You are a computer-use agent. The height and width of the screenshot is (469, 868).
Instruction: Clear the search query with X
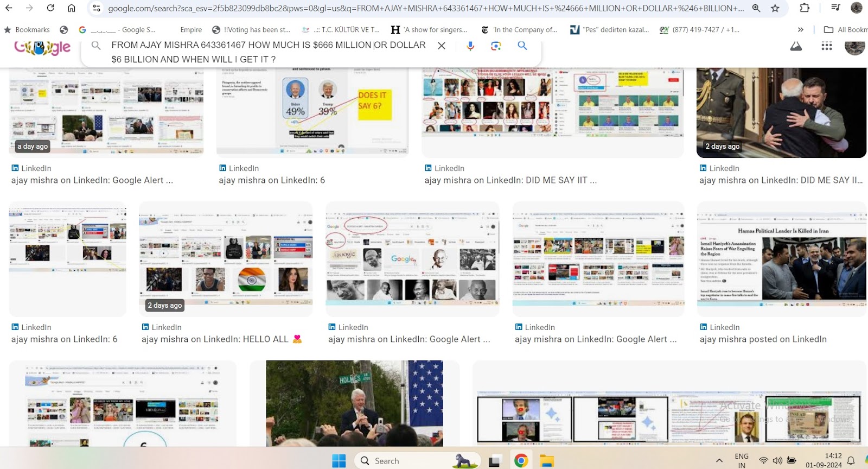[x=442, y=46]
